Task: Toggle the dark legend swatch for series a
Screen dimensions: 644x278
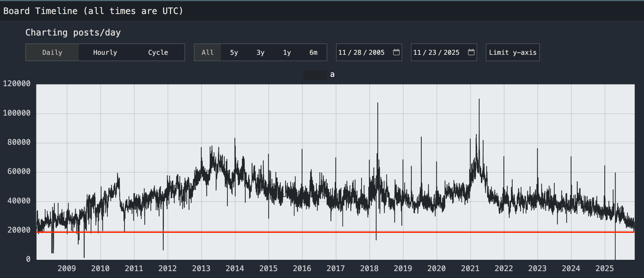Action: coord(315,75)
